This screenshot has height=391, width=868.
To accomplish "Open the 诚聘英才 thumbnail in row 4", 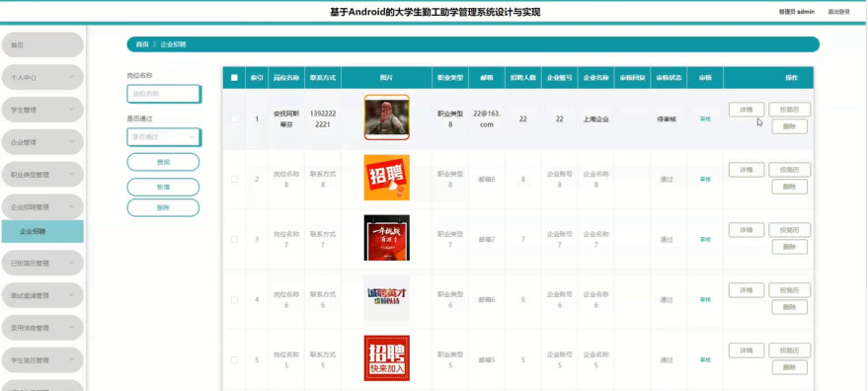I will tap(387, 298).
